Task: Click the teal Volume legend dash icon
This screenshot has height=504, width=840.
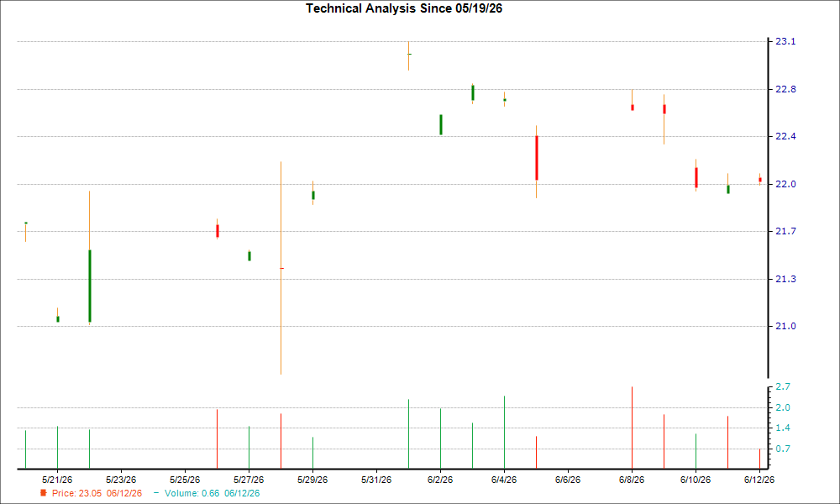Action: tap(156, 493)
